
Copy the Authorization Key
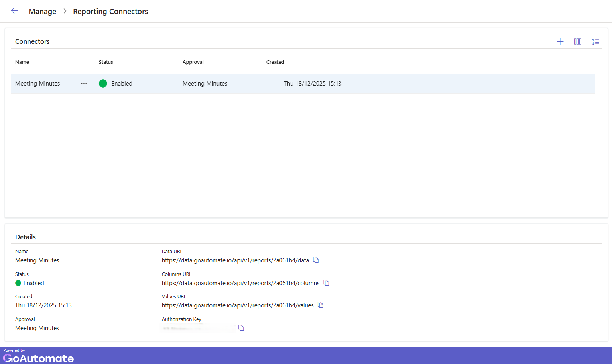click(x=241, y=328)
